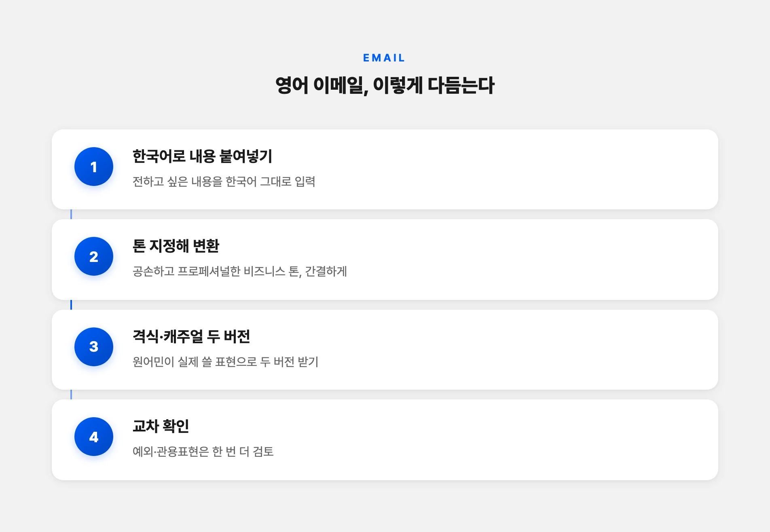Click the blue step 1 circle

coord(94,167)
